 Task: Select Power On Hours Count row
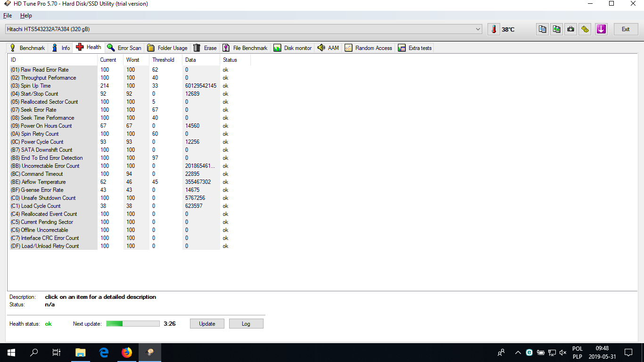130,126
